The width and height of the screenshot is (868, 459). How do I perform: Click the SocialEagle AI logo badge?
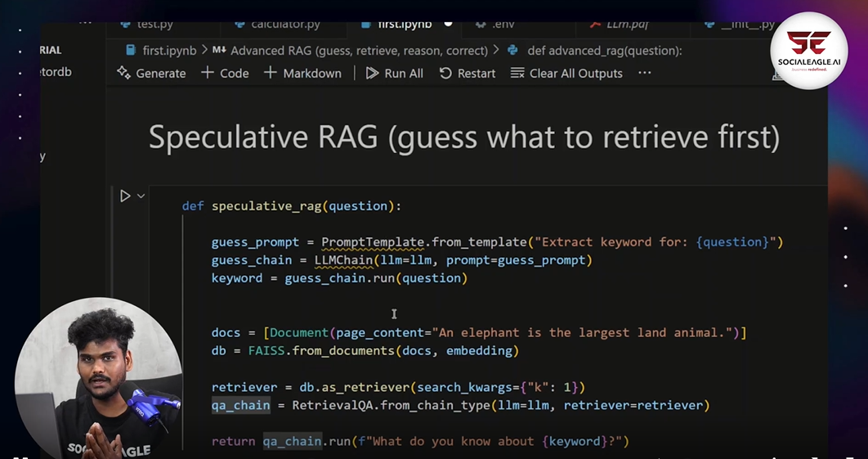pyautogui.click(x=808, y=51)
